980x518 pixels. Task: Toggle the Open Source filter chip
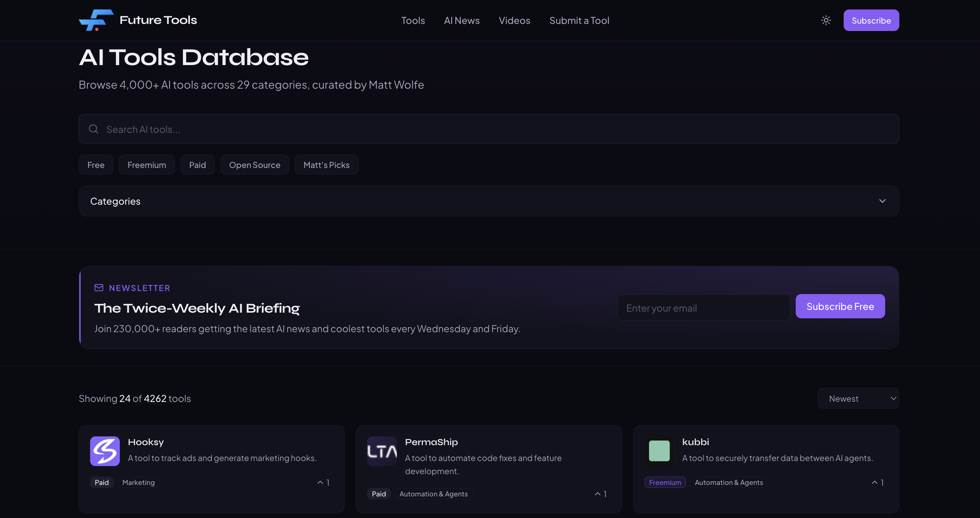[254, 165]
